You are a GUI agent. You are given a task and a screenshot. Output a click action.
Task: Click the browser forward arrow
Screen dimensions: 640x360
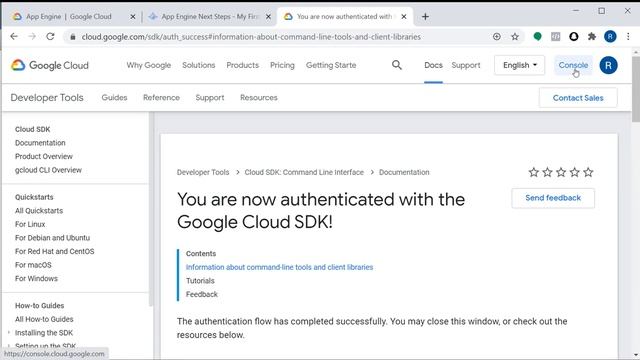tap(32, 37)
